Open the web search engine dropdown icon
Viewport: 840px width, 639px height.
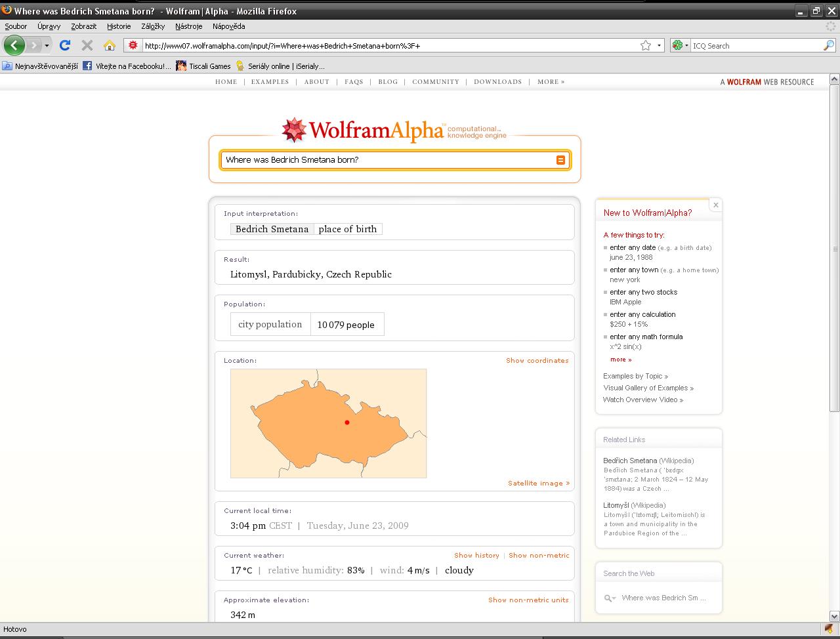coord(610,598)
